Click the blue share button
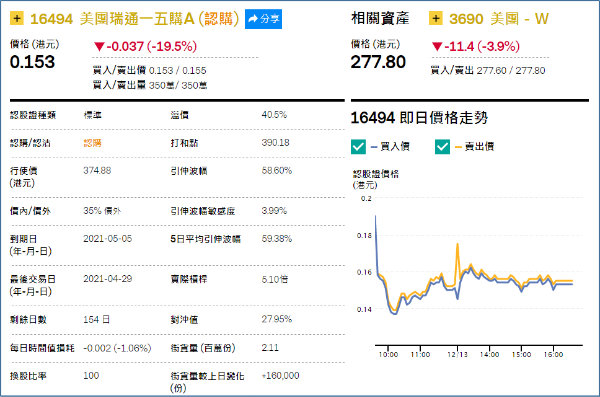 click(x=263, y=19)
